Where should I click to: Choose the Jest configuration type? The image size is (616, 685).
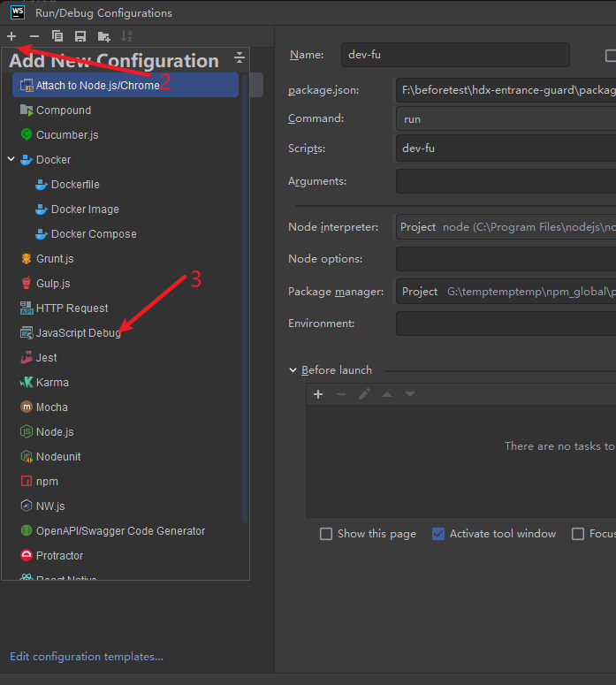point(125,358)
